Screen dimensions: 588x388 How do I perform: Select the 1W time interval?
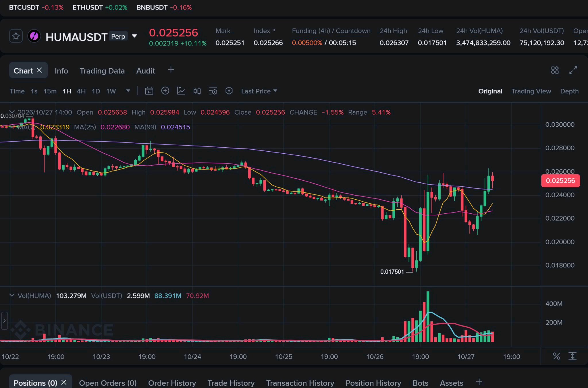(x=111, y=91)
